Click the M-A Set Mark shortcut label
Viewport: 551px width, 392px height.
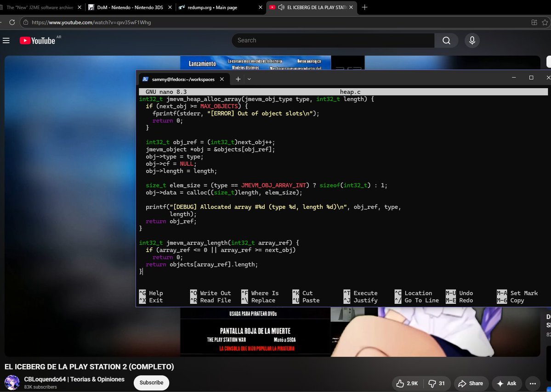click(x=517, y=293)
